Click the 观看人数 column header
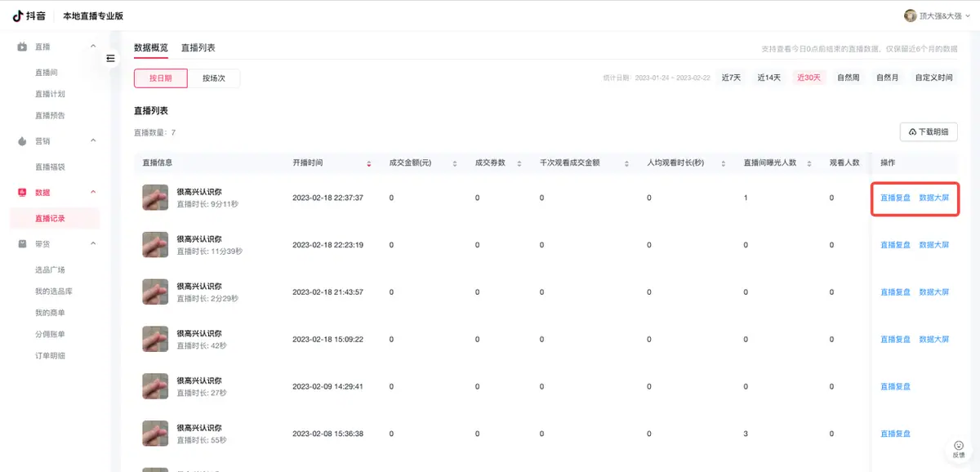Viewport: 980px width, 472px height. click(x=844, y=163)
